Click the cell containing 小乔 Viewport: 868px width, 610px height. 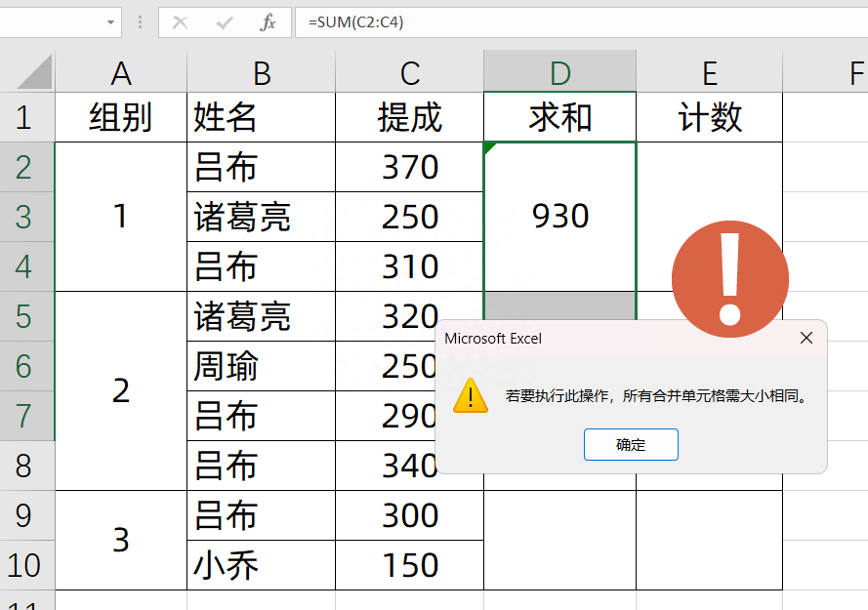(x=261, y=565)
